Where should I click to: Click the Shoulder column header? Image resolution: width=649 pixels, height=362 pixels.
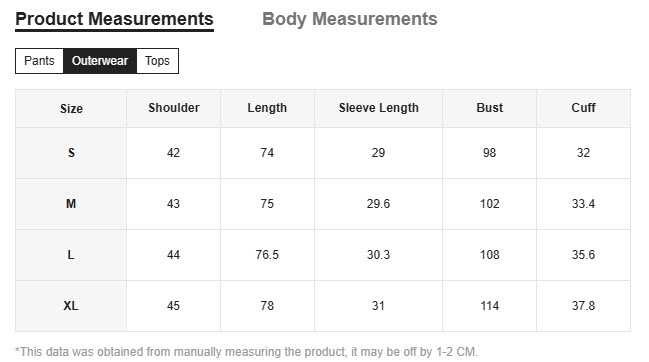174,108
